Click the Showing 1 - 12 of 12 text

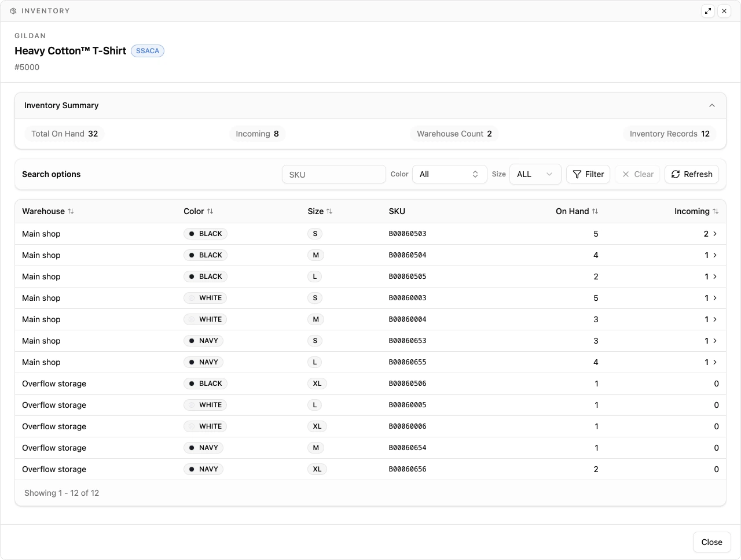click(x=62, y=493)
